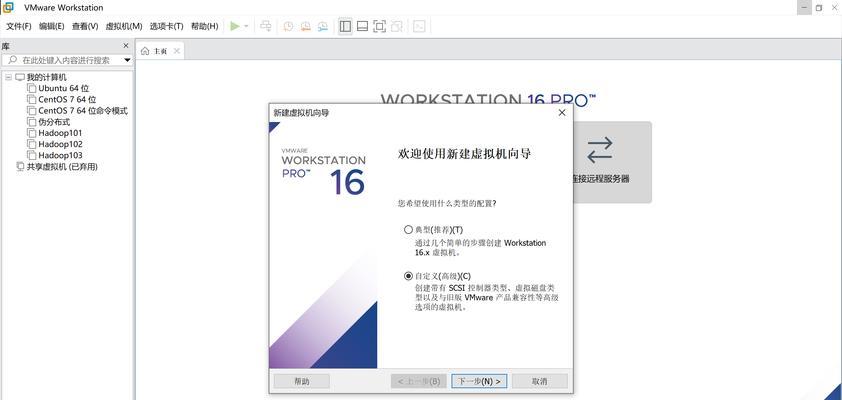Open the 查看(V) menu
Image resolution: width=842 pixels, height=400 pixels.
[x=85, y=26]
